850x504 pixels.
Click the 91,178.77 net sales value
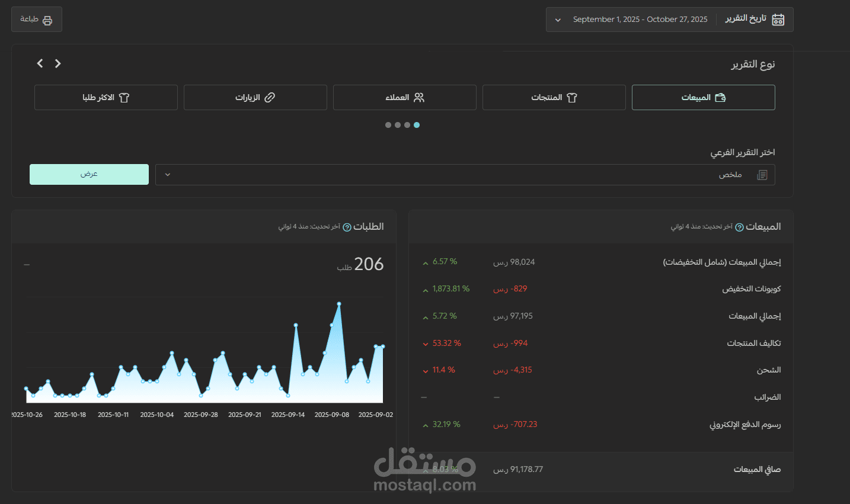[x=518, y=470]
